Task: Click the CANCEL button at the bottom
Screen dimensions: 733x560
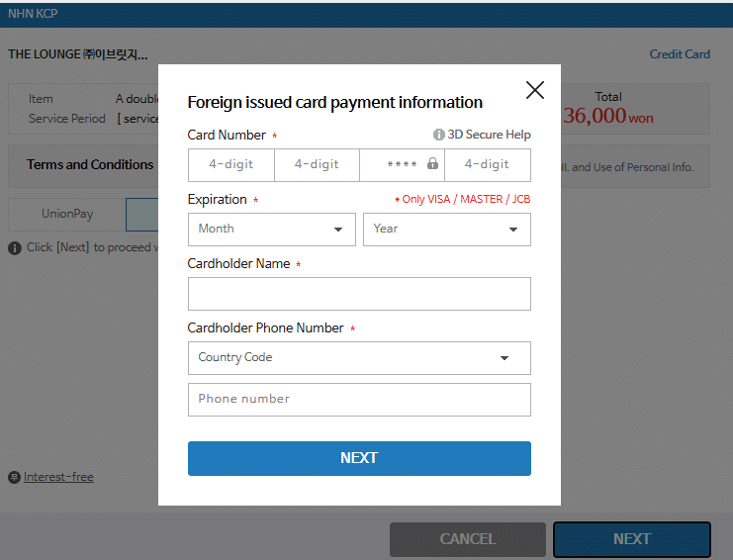Action: click(468, 539)
